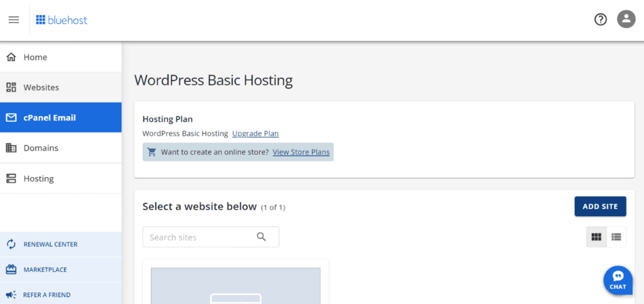Click the Hosting server icon
Image resolution: width=644 pixels, height=304 pixels.
(x=11, y=178)
